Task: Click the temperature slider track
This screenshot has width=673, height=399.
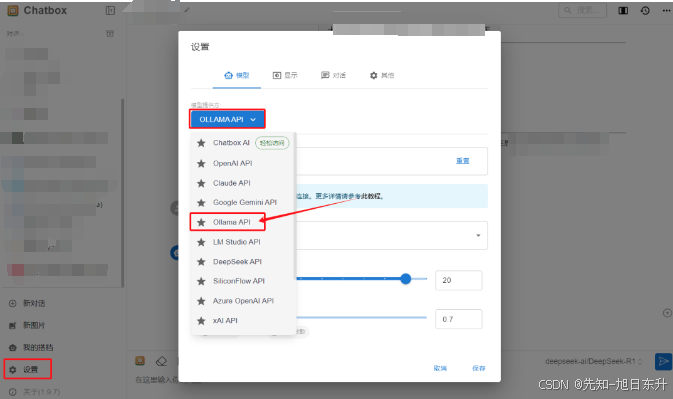Action: pos(361,317)
